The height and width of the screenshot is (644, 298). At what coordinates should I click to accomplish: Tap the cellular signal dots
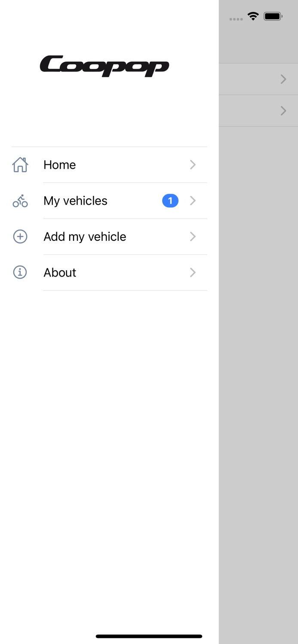coord(236,19)
